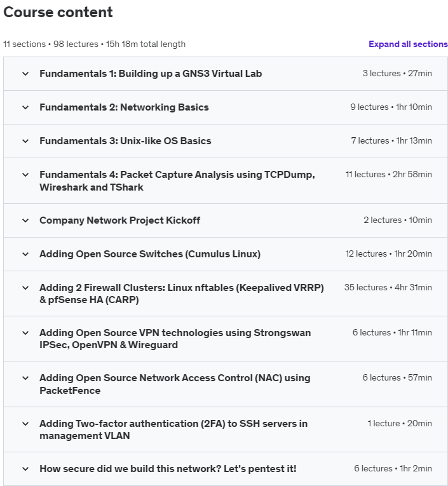Expand chevron for Fundamentals 4 Packet Capture Analysis
The height and width of the screenshot is (486, 448).
[x=25, y=175]
